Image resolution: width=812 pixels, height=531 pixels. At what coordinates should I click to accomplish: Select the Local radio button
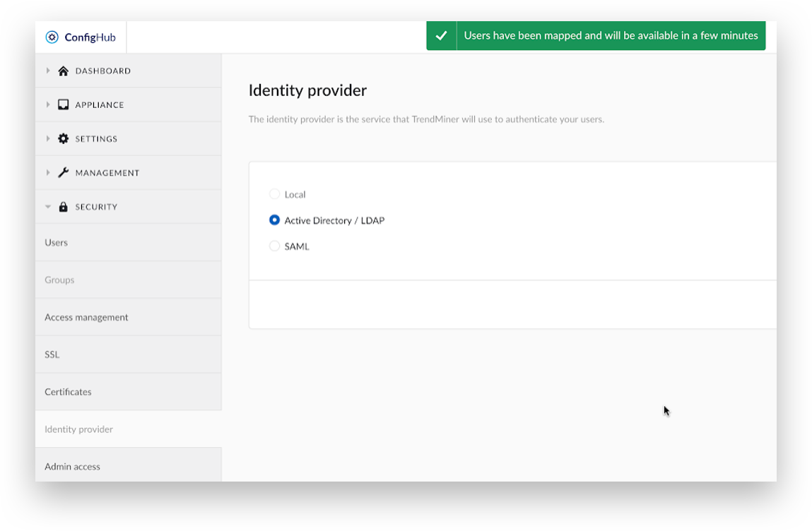(274, 194)
